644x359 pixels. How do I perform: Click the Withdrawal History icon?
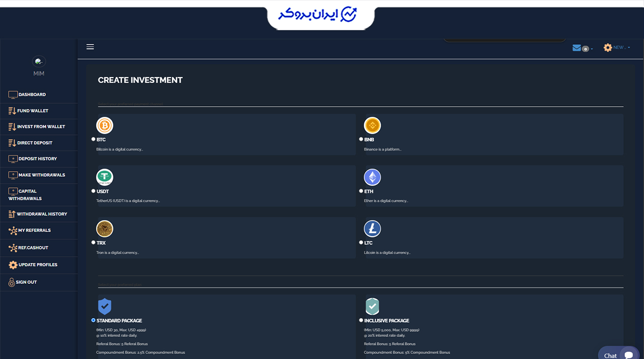pyautogui.click(x=12, y=214)
